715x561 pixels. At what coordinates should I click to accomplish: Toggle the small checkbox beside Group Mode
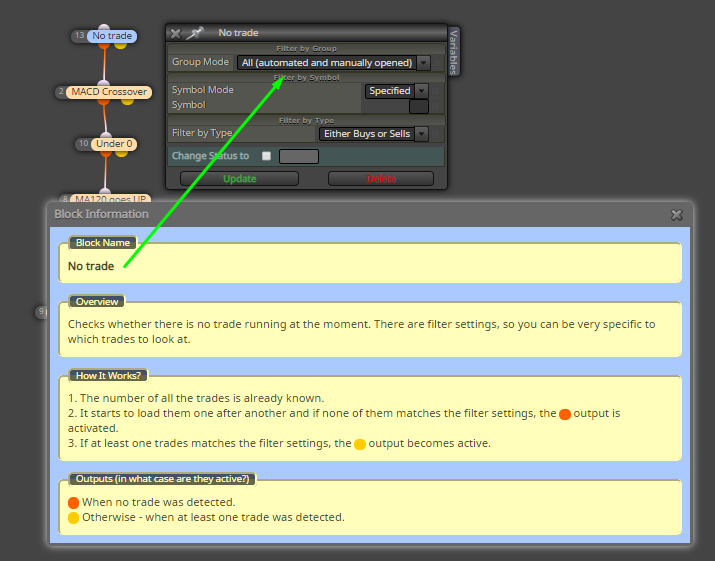[438, 62]
